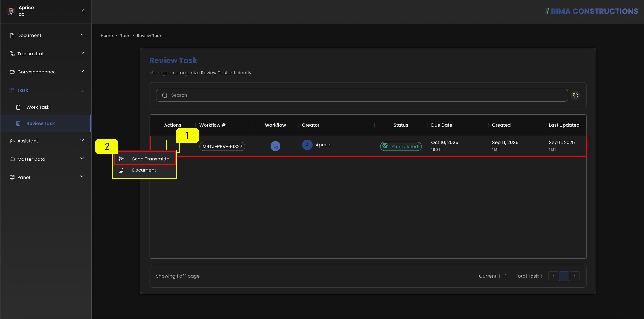Refresh the review task list
This screenshot has width=644, height=319.
(x=575, y=95)
